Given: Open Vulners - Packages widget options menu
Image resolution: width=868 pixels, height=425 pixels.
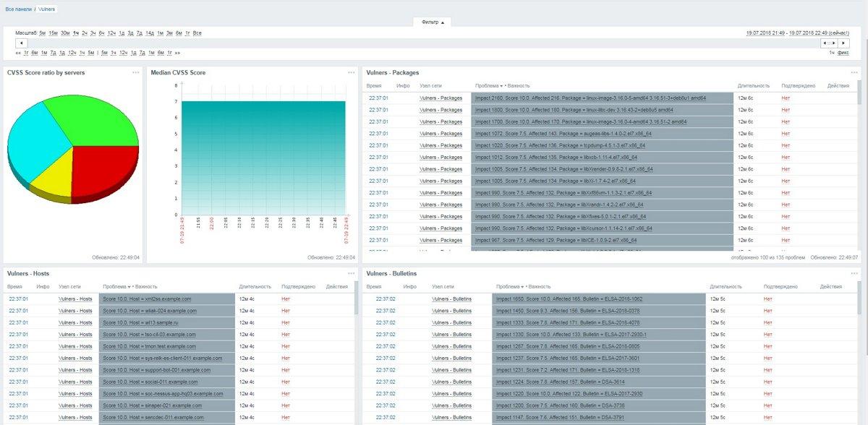Looking at the screenshot, I should 854,72.
